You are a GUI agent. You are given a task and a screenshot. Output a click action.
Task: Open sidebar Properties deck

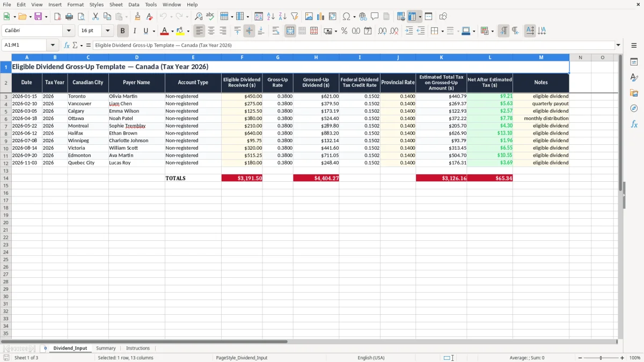634,62
